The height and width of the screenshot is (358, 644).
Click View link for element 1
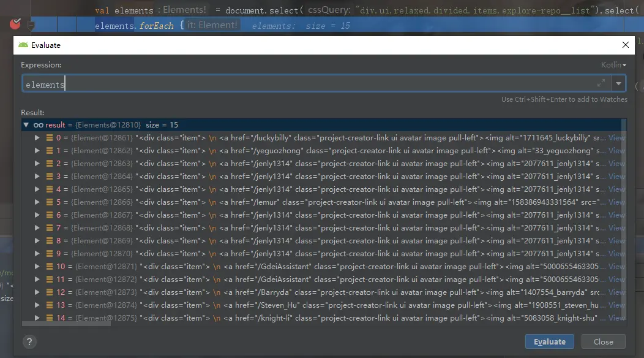click(616, 151)
